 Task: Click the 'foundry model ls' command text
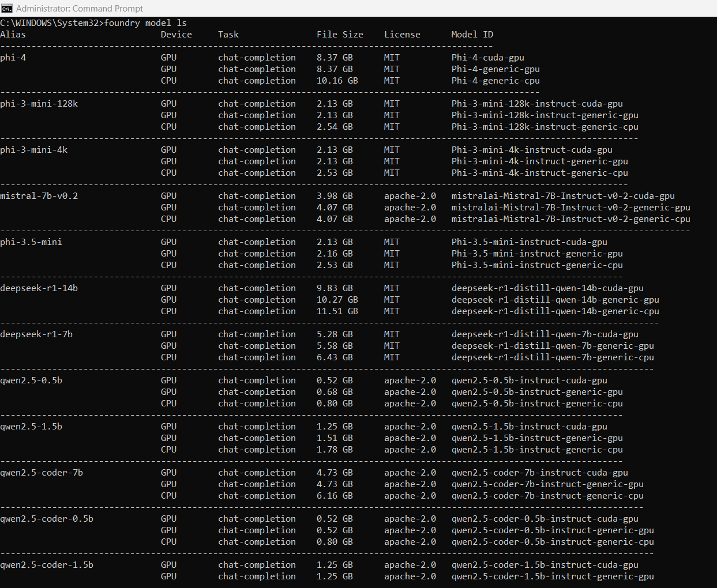145,23
